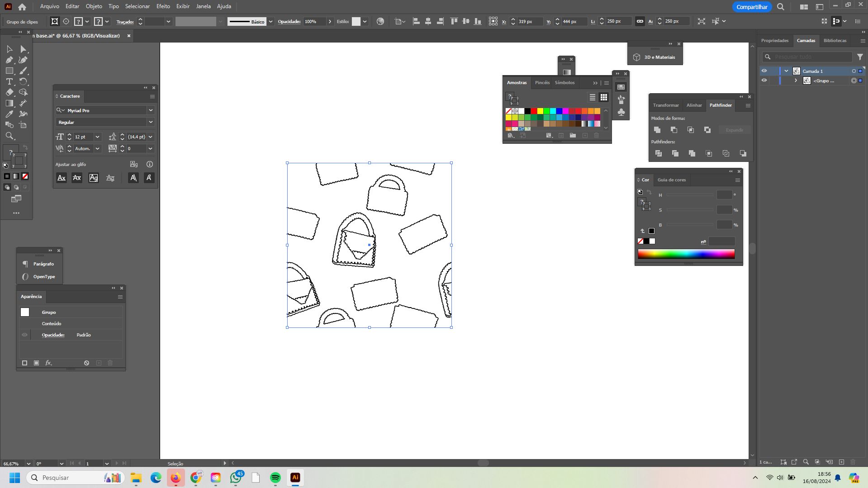Click the Add New Effect fx icon

pyautogui.click(x=48, y=363)
